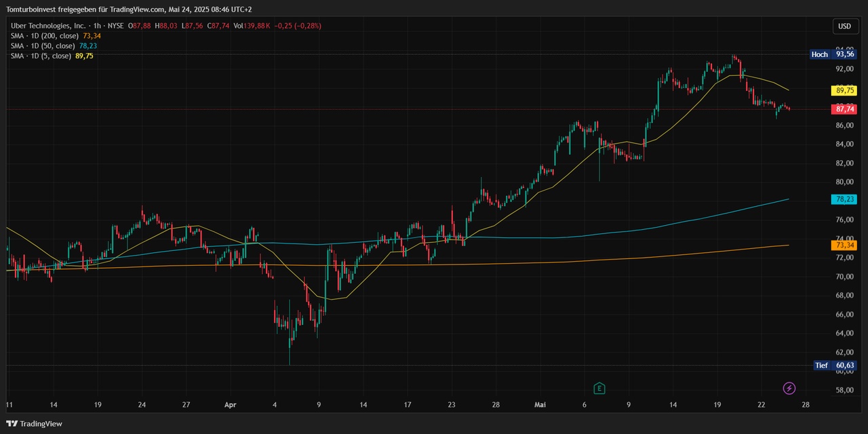868x434 pixels.
Task: Open the TradingView logo link
Action: pos(34,424)
